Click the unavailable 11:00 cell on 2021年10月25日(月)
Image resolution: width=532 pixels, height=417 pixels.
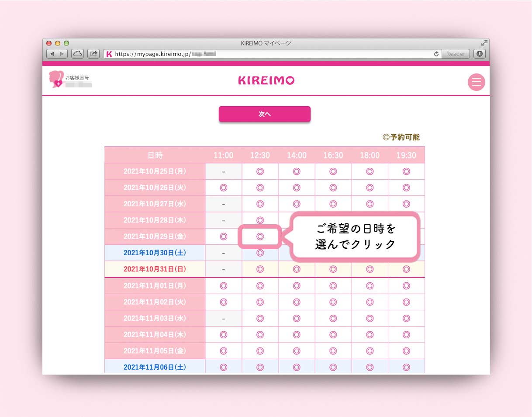(224, 171)
